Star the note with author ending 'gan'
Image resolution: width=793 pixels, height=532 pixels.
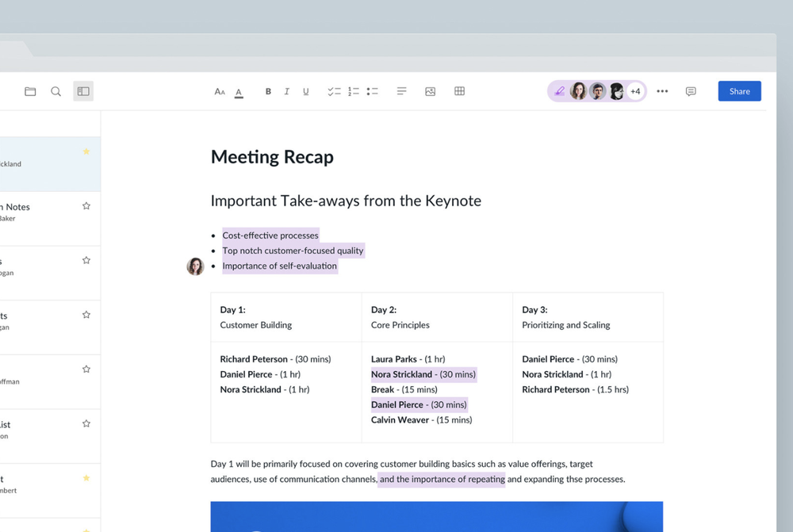86,315
